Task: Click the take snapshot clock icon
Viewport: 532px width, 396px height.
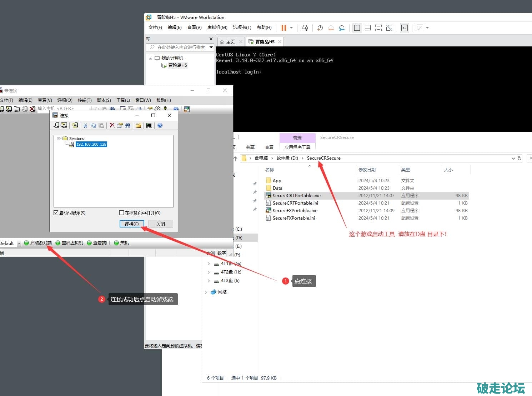Action: coord(320,28)
